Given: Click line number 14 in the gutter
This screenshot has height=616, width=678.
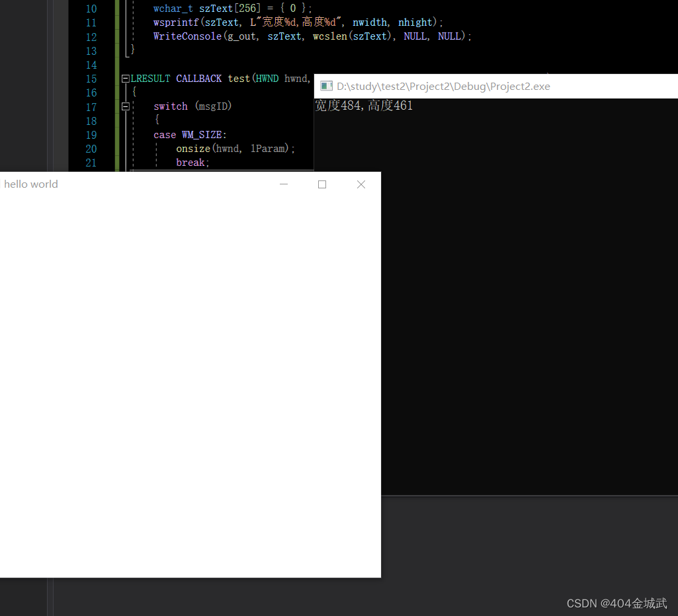Looking at the screenshot, I should [x=91, y=65].
